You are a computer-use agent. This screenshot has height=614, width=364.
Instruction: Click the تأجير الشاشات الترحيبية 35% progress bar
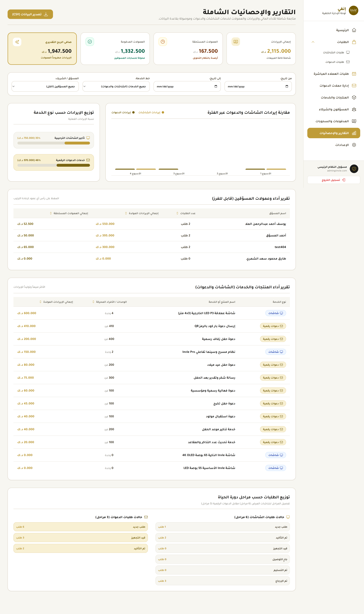tap(54, 143)
